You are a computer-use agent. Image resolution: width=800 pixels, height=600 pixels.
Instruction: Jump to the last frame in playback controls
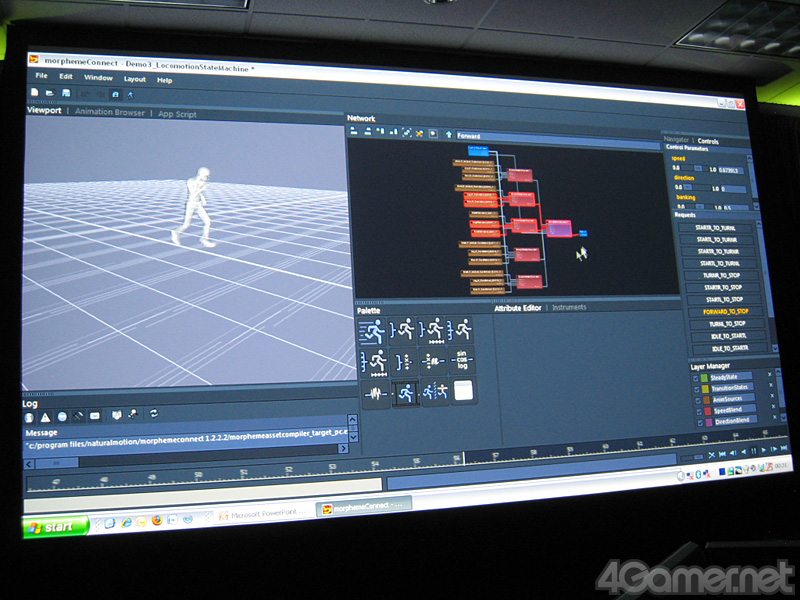pyautogui.click(x=784, y=448)
